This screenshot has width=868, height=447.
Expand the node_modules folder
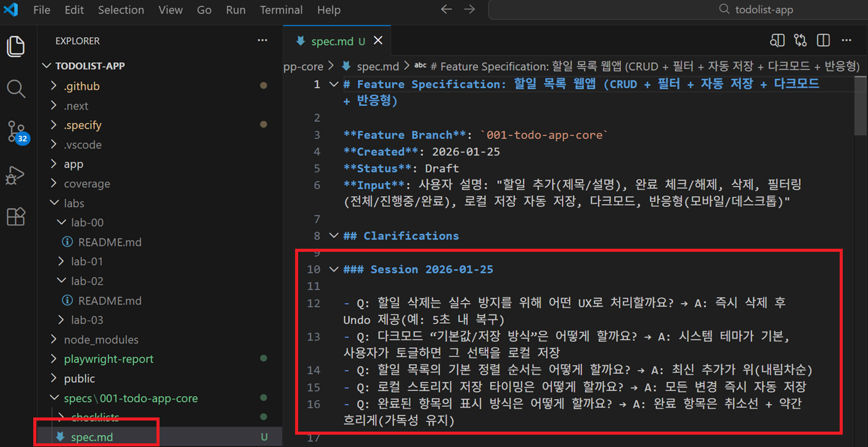coord(101,339)
